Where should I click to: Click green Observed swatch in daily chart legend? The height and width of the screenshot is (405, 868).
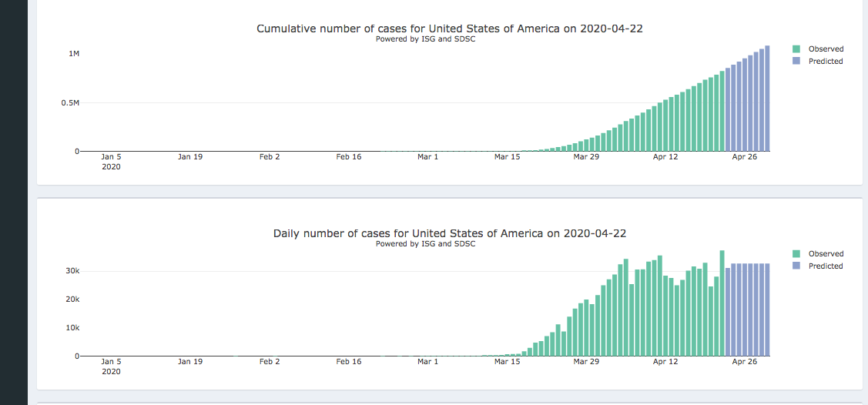click(796, 254)
